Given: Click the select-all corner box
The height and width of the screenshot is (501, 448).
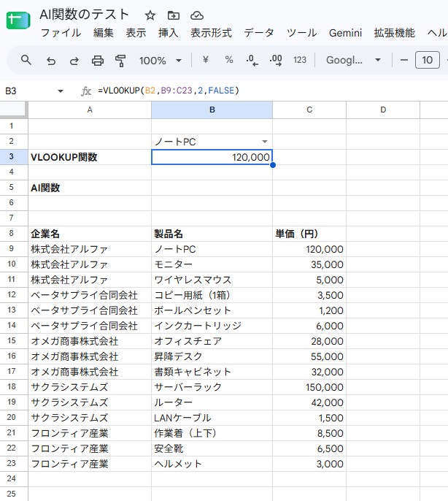Looking at the screenshot, I should point(14,110).
